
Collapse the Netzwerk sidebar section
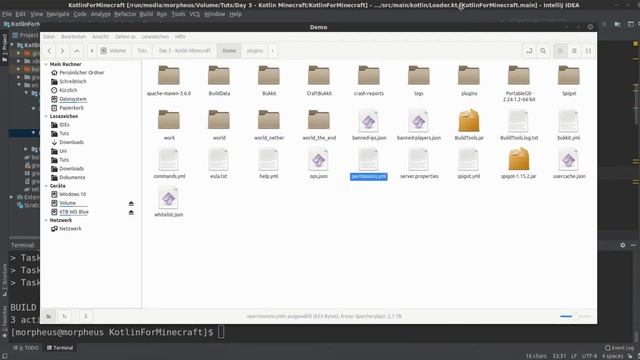click(46, 220)
